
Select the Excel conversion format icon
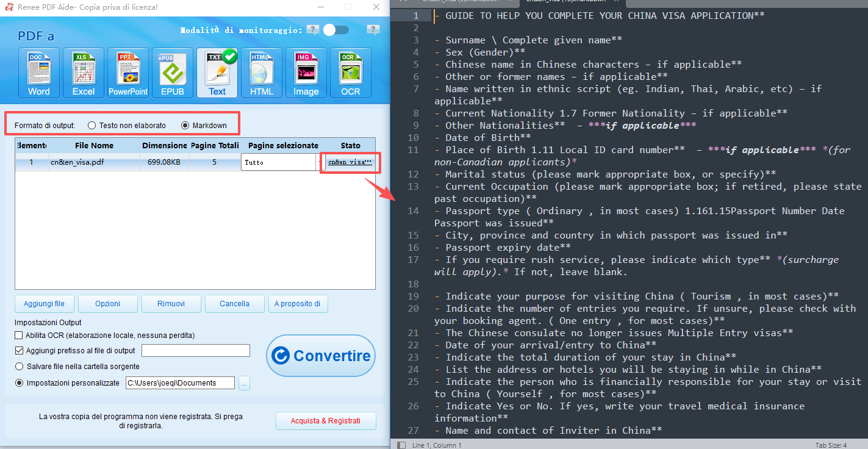[x=83, y=72]
